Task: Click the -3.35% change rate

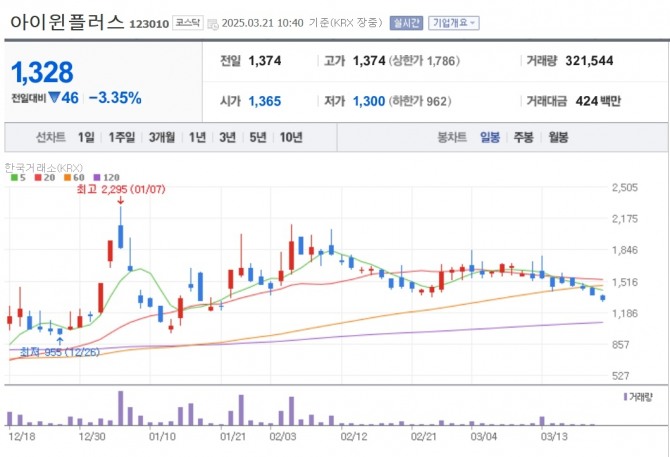Action: pos(115,98)
